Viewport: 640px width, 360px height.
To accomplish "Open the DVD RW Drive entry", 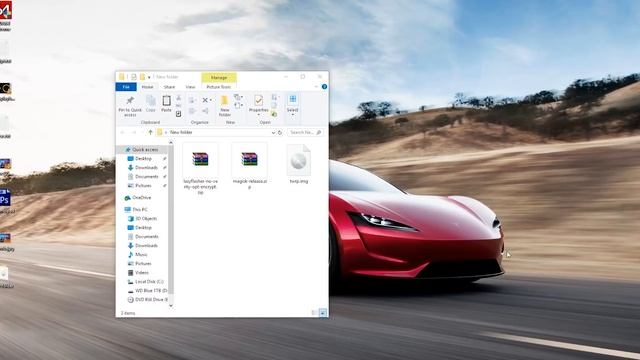I will pyautogui.click(x=150, y=300).
